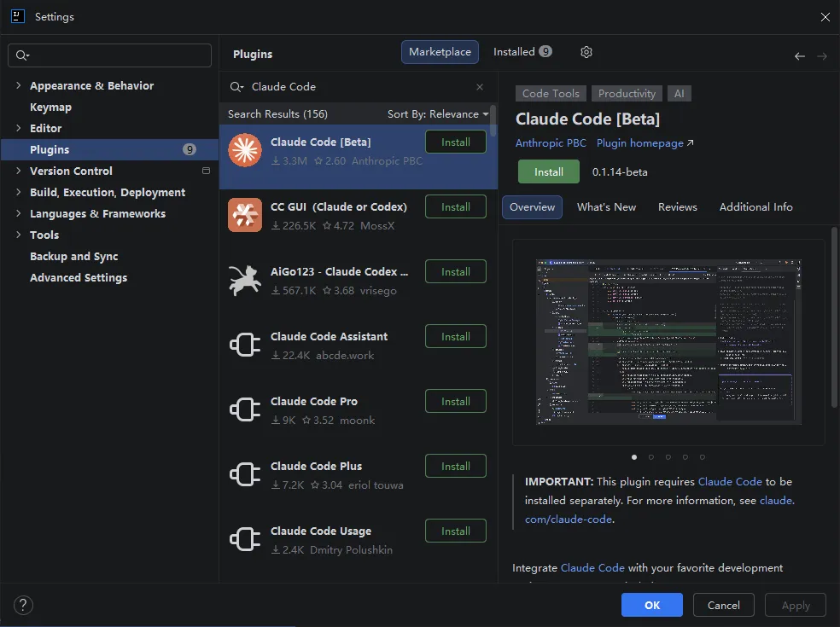Install Claude Code Plus plugin
The height and width of the screenshot is (627, 840).
456,466
